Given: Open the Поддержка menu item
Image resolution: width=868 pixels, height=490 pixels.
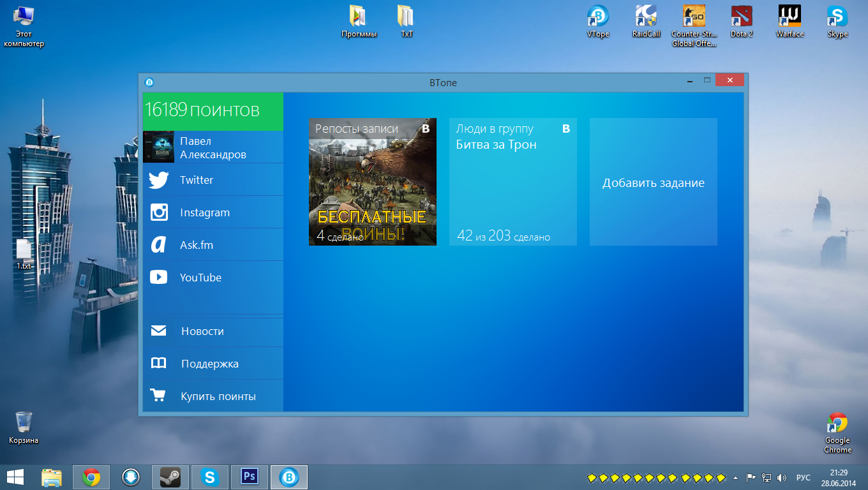Looking at the screenshot, I should (x=210, y=364).
